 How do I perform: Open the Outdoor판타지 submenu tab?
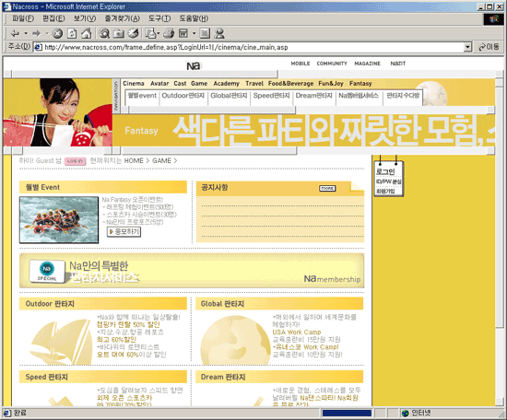[183, 96]
